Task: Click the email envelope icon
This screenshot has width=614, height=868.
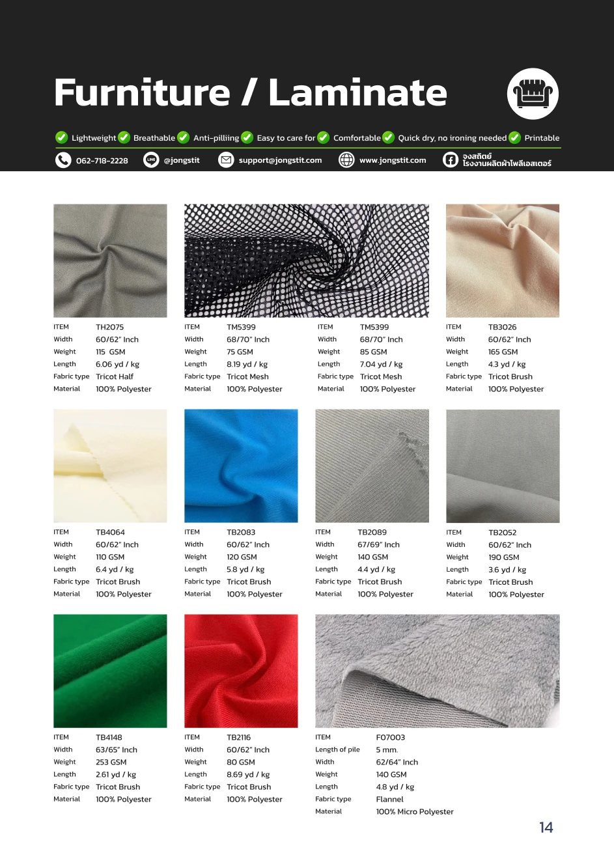Action: pos(226,160)
